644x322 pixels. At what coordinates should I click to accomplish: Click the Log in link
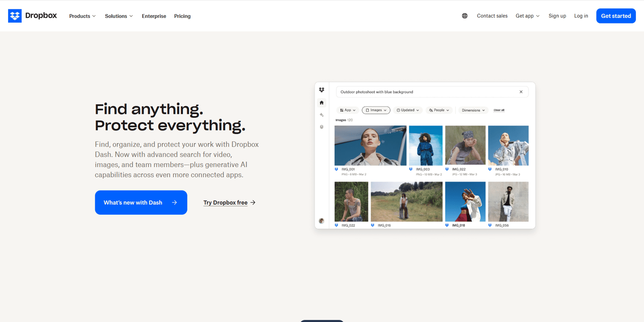(x=581, y=16)
